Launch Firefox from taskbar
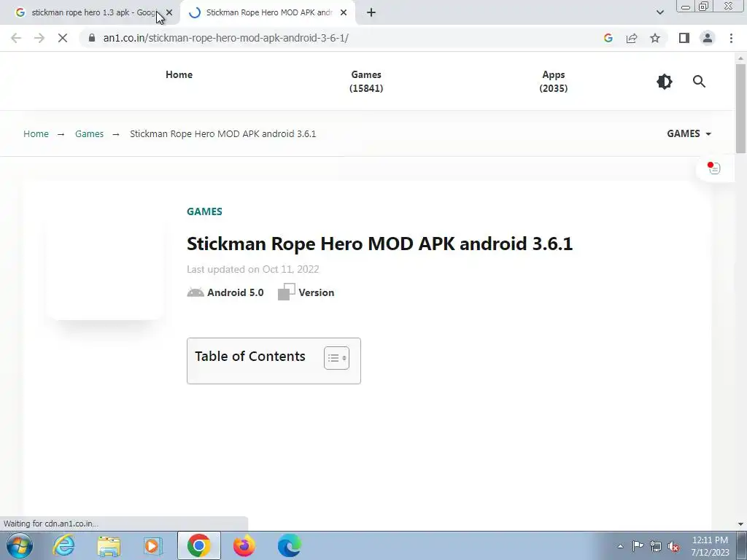 (x=244, y=545)
